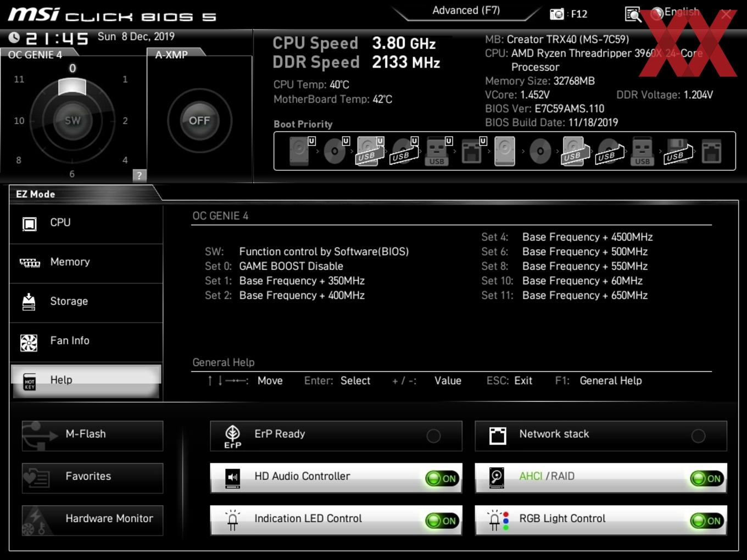Click the A-XMP panel label
Viewport: 747px width, 560px height.
click(x=171, y=54)
